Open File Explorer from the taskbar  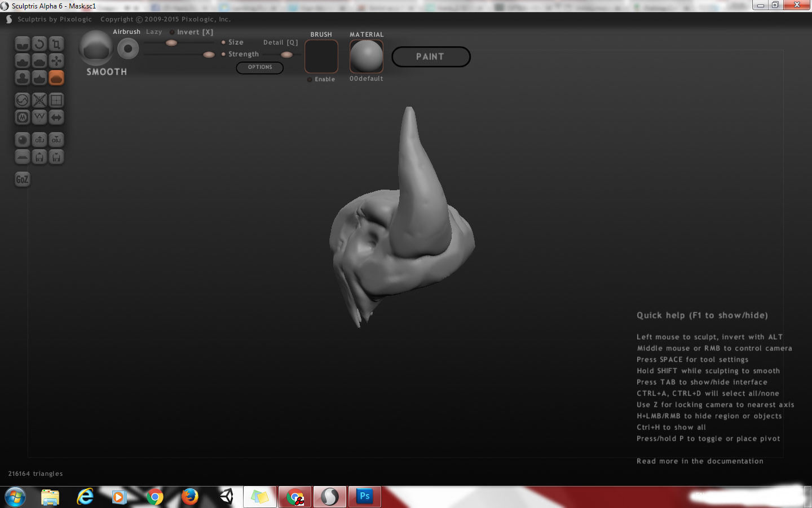[x=50, y=497]
